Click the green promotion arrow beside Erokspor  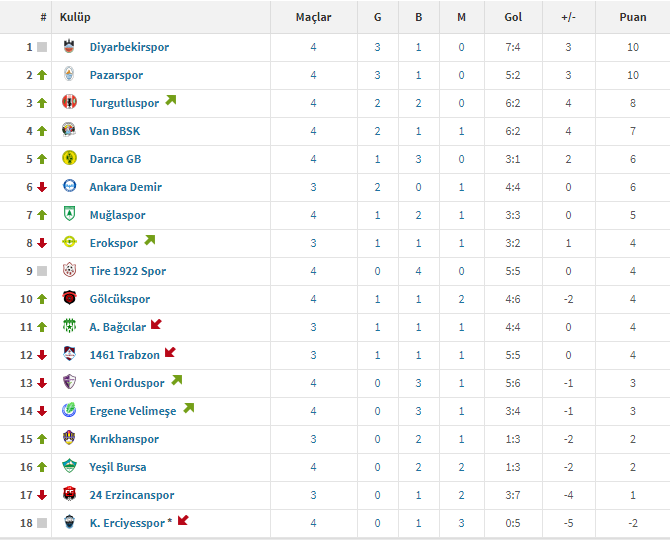pyautogui.click(x=150, y=240)
